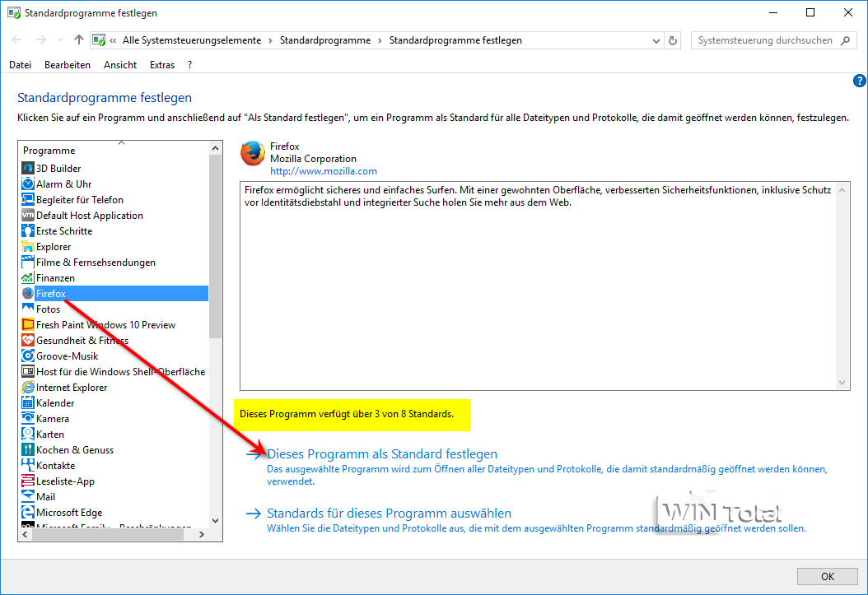This screenshot has width=868, height=595.
Task: Click the Default Host Application vm icon
Action: click(28, 215)
